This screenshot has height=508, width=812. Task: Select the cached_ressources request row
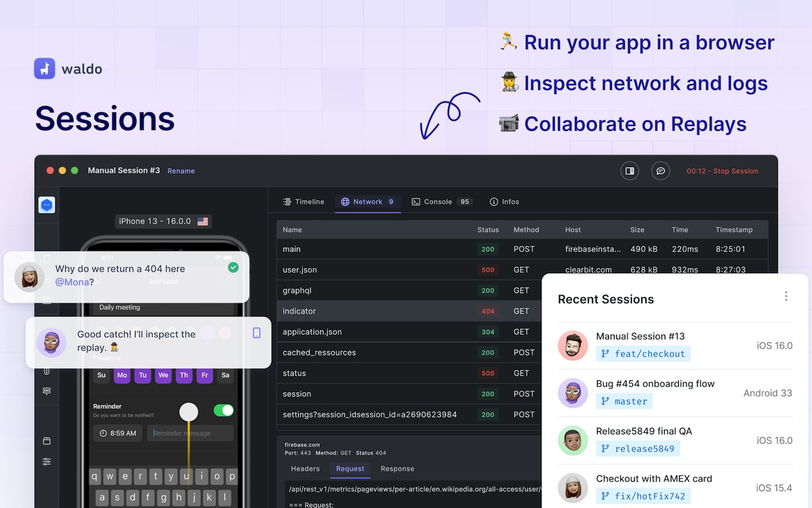coord(409,353)
